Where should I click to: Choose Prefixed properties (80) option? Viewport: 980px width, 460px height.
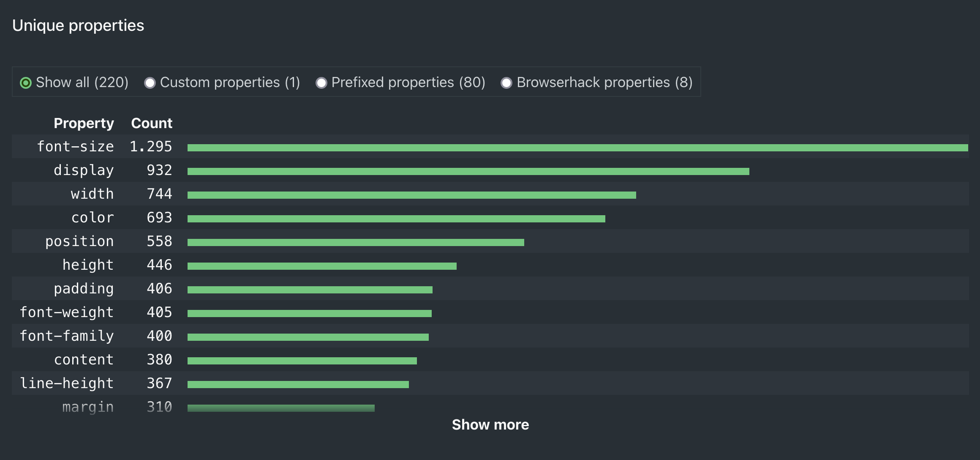point(321,83)
